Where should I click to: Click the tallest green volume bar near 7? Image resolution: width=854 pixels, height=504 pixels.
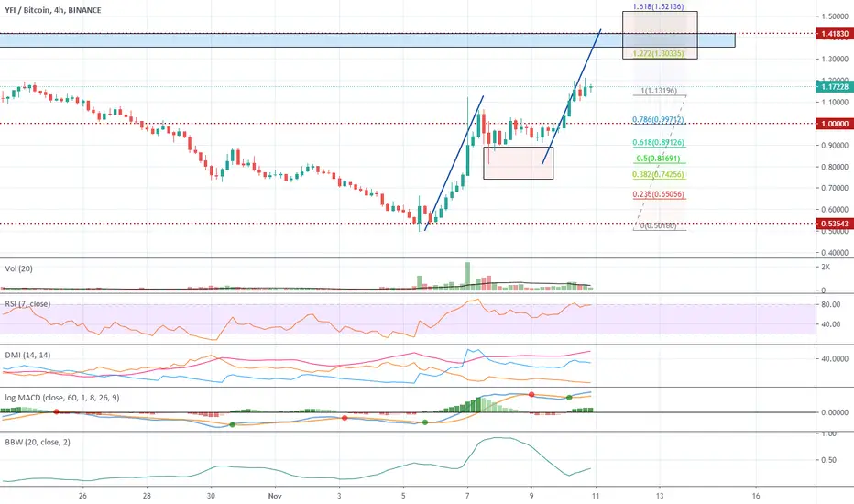[467, 276]
